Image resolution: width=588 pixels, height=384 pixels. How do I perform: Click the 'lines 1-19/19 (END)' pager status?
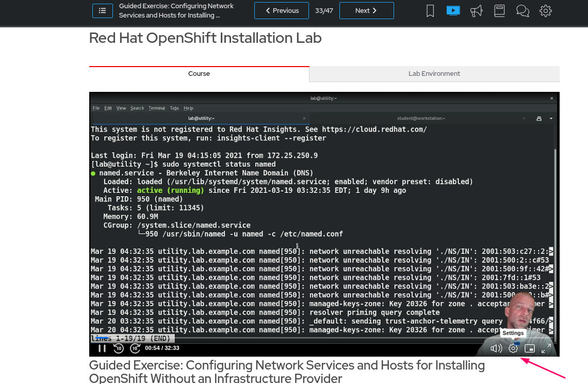point(133,339)
